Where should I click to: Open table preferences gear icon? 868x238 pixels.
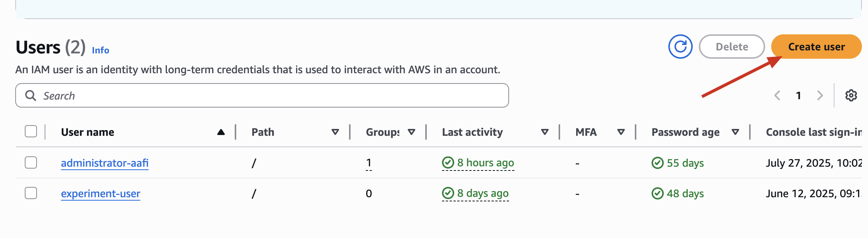851,95
